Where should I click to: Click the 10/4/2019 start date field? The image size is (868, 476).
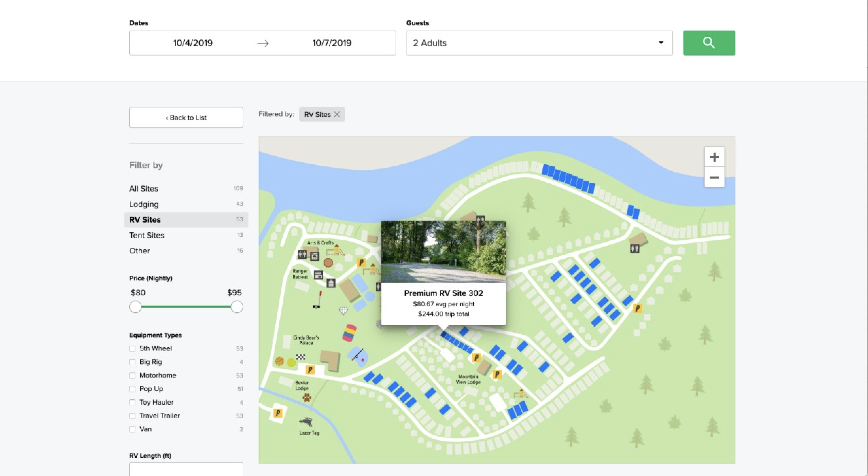pos(193,43)
